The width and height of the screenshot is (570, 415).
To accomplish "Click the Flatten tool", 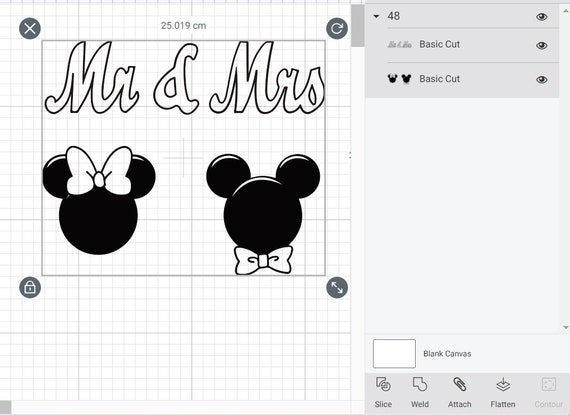I will [503, 392].
